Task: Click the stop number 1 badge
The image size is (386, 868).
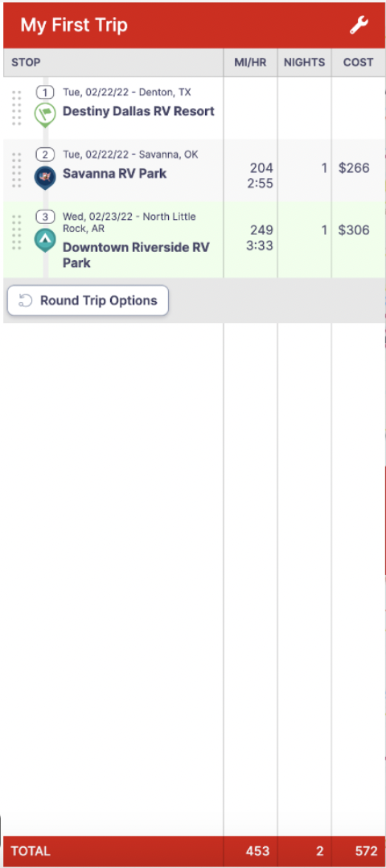Action: point(45,92)
